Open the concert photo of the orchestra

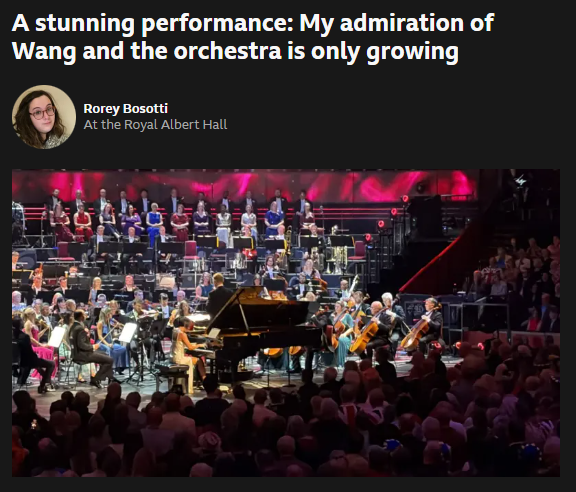click(286, 323)
